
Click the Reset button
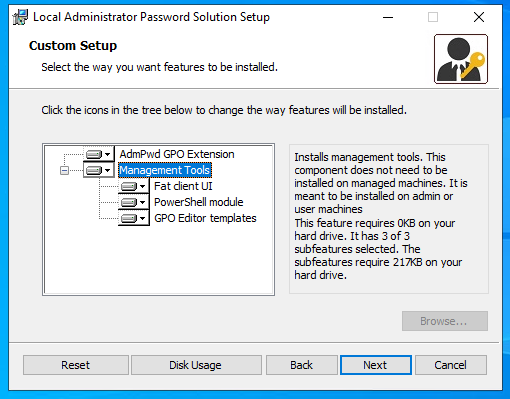click(x=76, y=365)
